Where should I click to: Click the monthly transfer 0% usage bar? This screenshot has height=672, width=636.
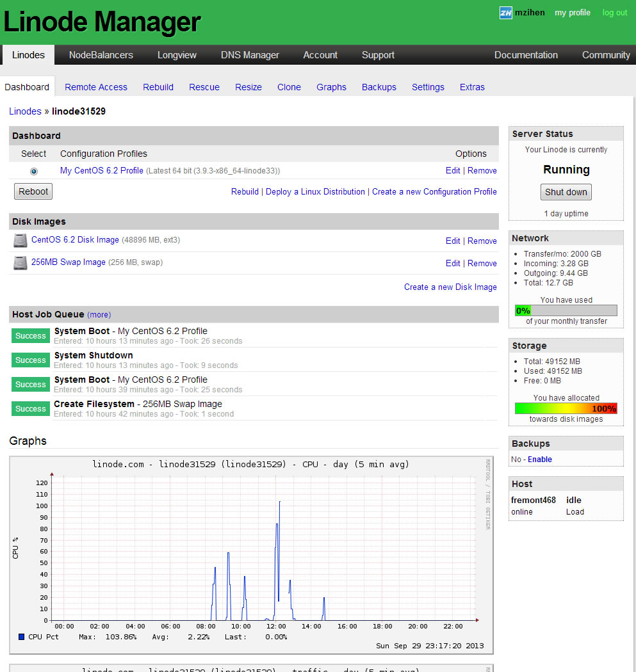point(566,310)
